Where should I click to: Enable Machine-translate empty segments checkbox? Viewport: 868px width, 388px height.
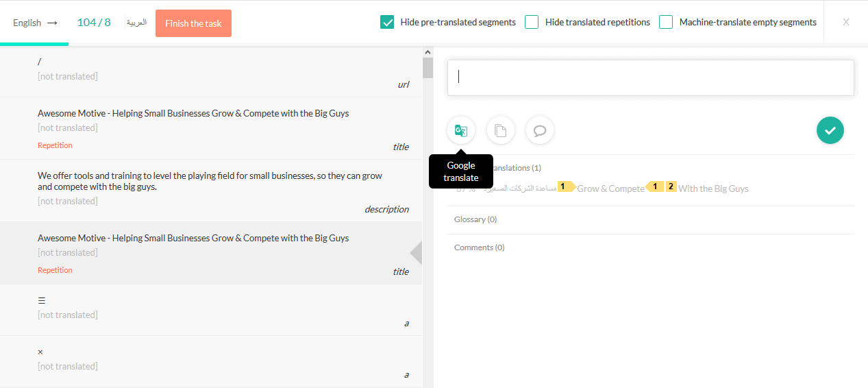(x=666, y=22)
